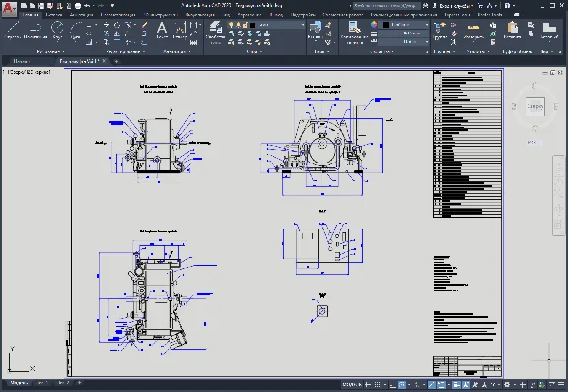Screen dimensions: 568x392
Task: Click the Base view tool
Action: 549,30
